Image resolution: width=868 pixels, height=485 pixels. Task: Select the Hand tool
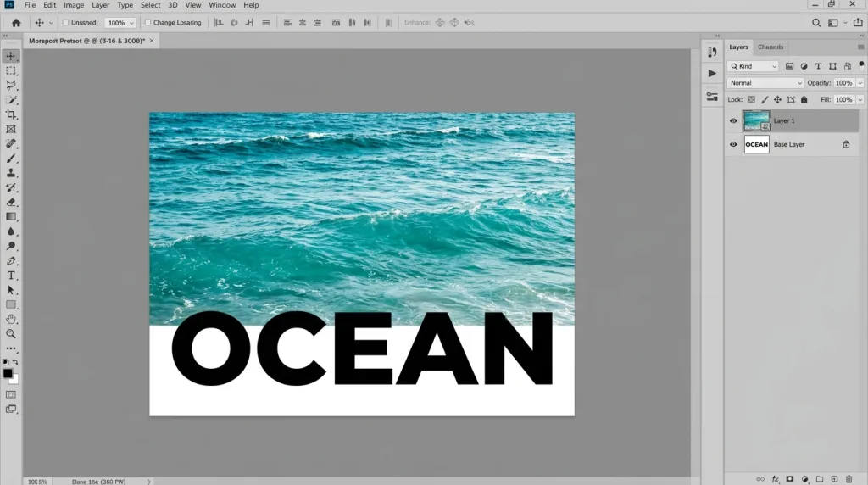pos(11,320)
